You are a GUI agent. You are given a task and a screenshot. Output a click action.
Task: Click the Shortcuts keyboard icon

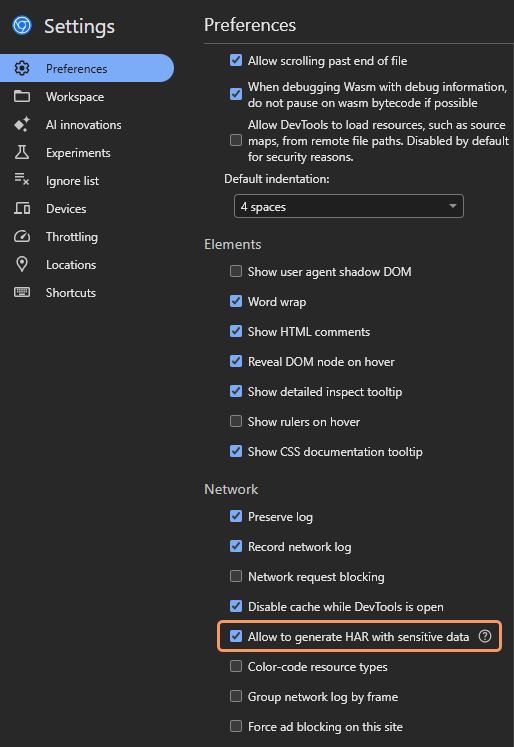tap(22, 292)
